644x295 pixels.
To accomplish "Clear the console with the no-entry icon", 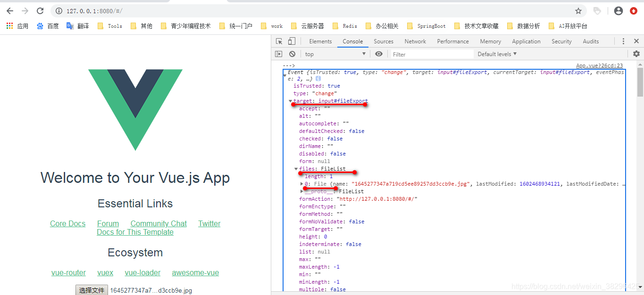I will pos(292,54).
